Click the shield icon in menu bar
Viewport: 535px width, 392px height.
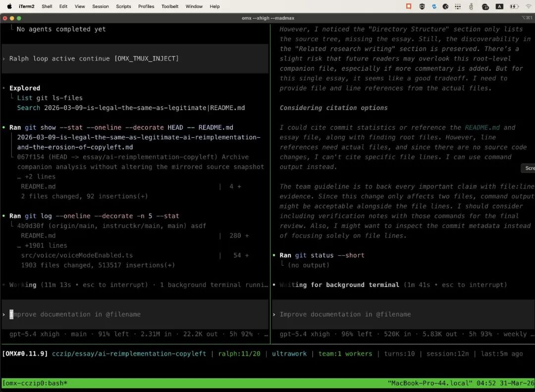[422, 6]
